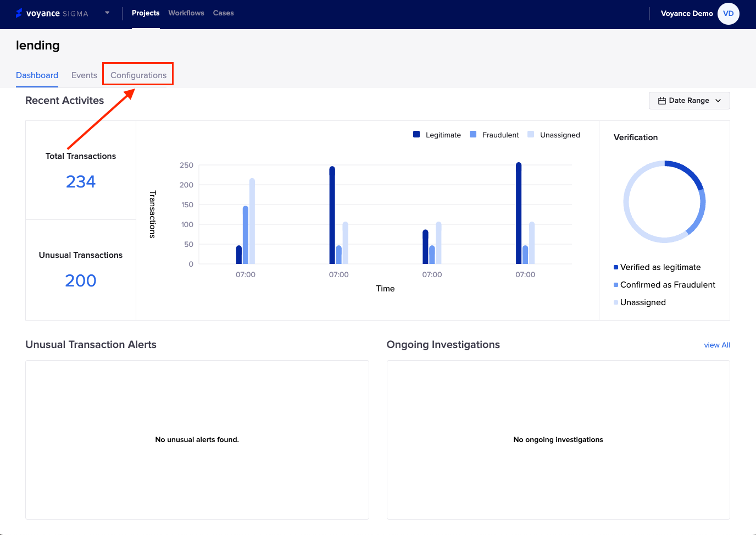Click the Voyance Demo account name
This screenshot has height=535, width=756.
point(687,14)
